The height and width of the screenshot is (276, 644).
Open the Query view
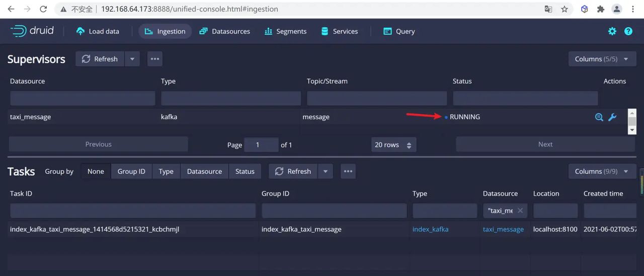[399, 31]
